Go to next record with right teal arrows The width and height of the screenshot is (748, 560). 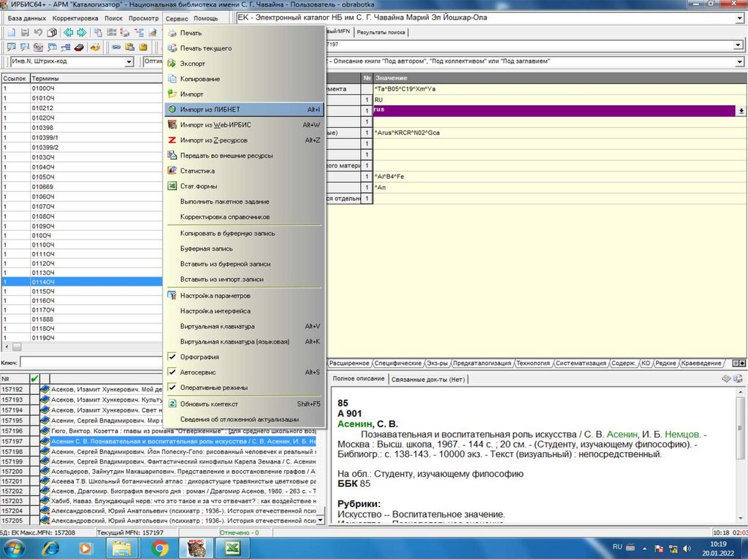pos(82,32)
